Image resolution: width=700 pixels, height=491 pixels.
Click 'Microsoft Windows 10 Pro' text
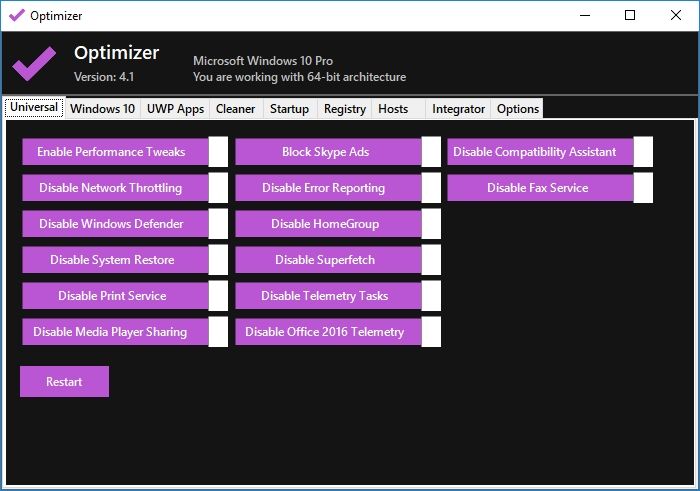[x=263, y=61]
